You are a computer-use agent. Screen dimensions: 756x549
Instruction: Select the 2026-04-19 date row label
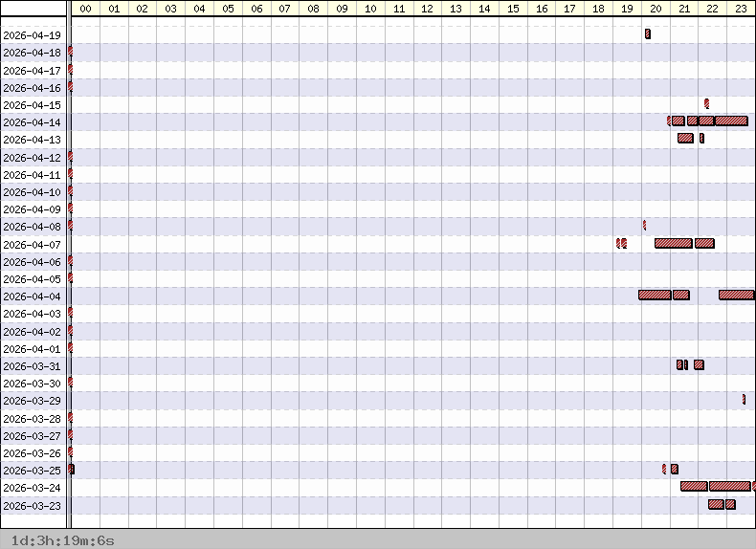click(33, 35)
